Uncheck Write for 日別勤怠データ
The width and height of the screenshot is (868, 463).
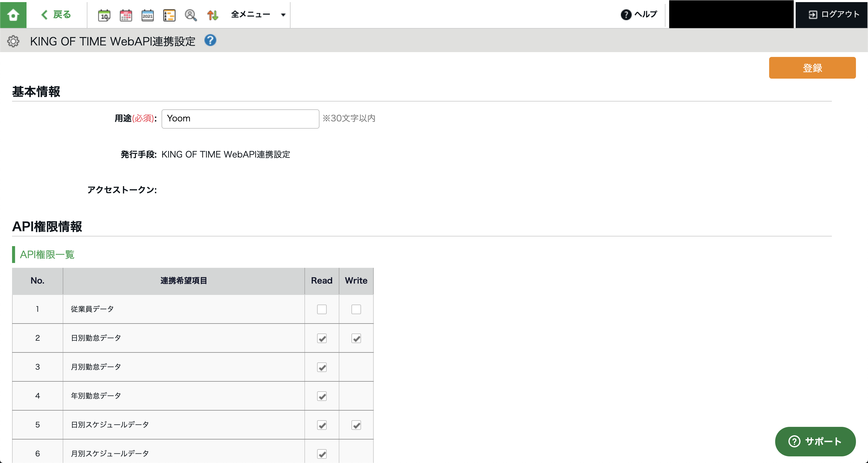point(356,338)
